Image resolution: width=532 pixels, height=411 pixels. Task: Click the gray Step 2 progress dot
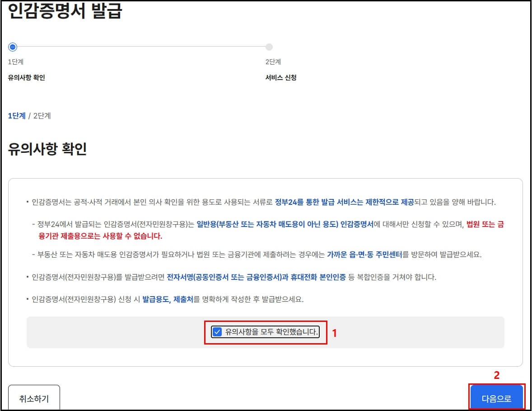tap(269, 47)
